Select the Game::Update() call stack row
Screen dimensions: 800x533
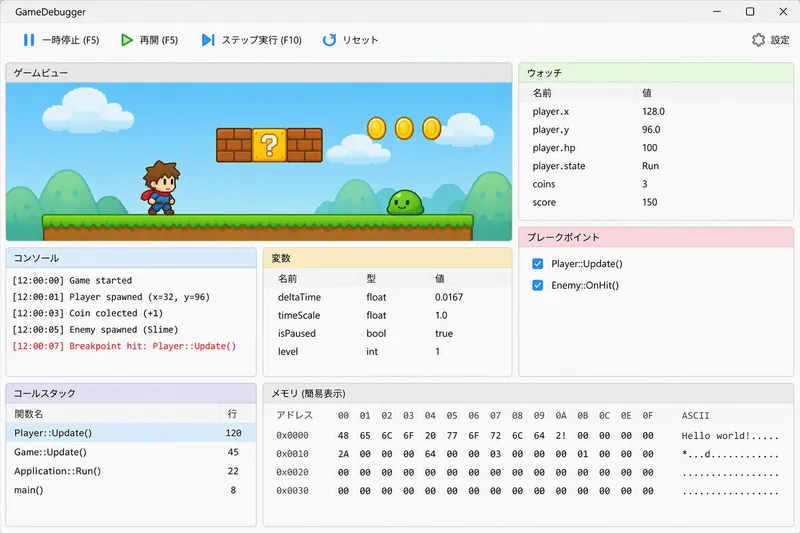pyautogui.click(x=131, y=452)
